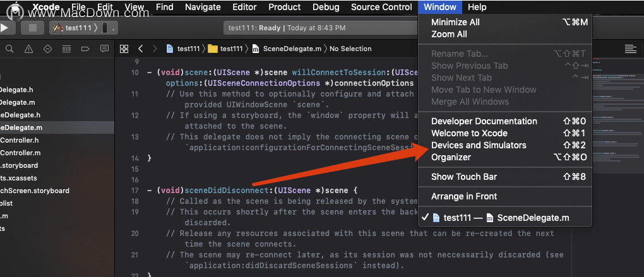This screenshot has width=644, height=277.
Task: Open the Issue navigator warning icon
Action: 28,49
